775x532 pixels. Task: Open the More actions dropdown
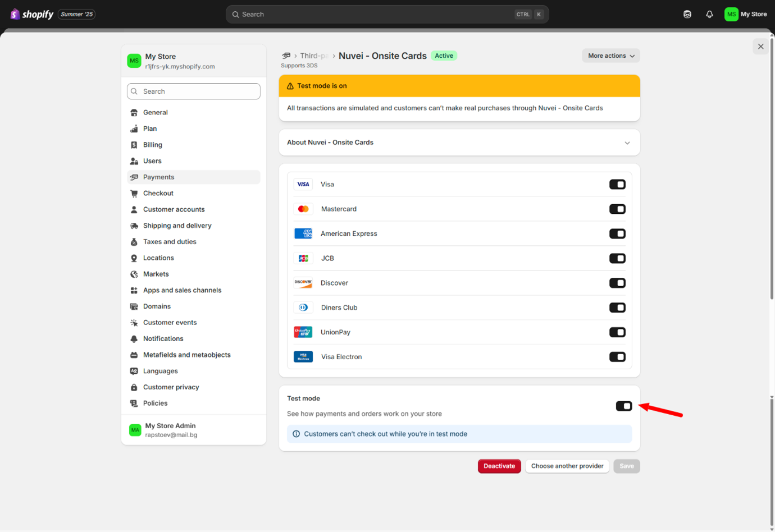(611, 56)
